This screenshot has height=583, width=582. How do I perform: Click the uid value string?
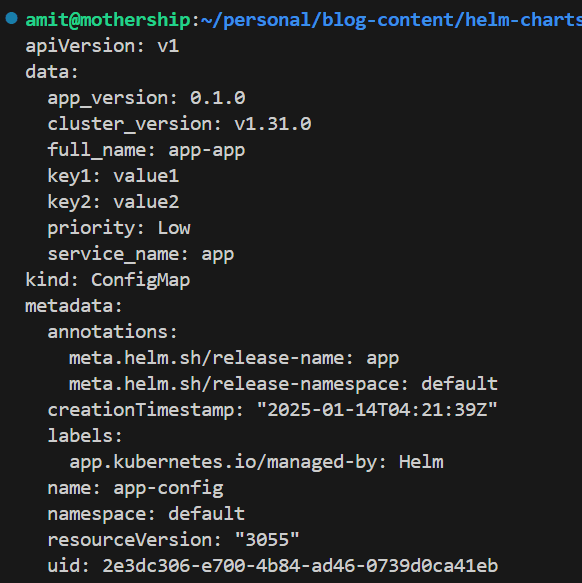coord(300,566)
